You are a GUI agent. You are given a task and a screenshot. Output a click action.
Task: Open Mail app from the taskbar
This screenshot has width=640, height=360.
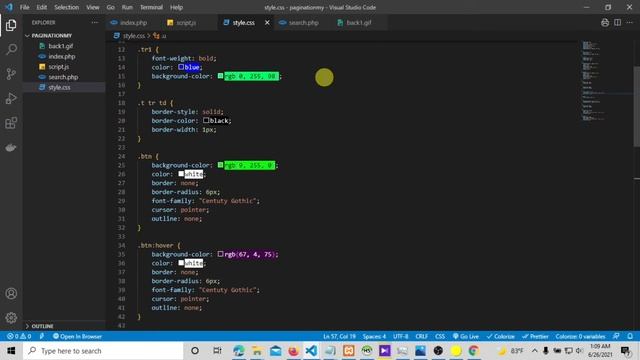coord(276,351)
